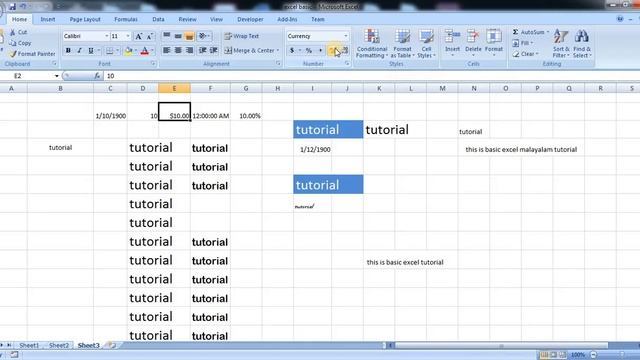Open the Developer tab

click(x=250, y=19)
